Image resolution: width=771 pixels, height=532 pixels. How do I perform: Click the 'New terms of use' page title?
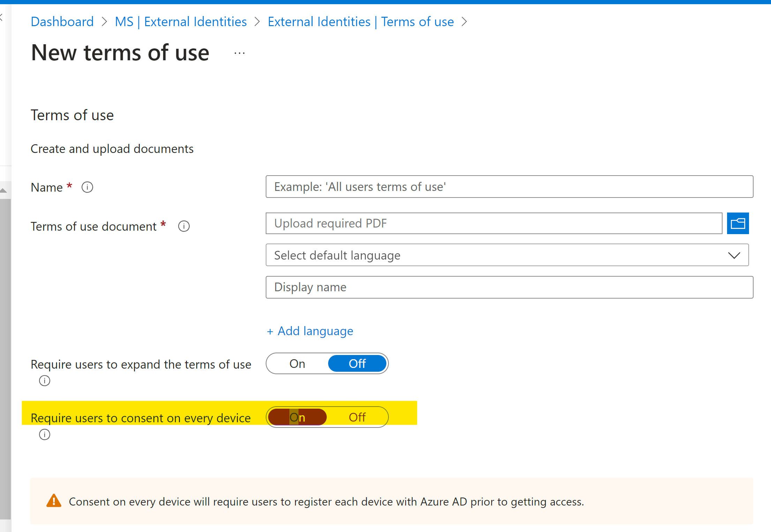(x=120, y=53)
